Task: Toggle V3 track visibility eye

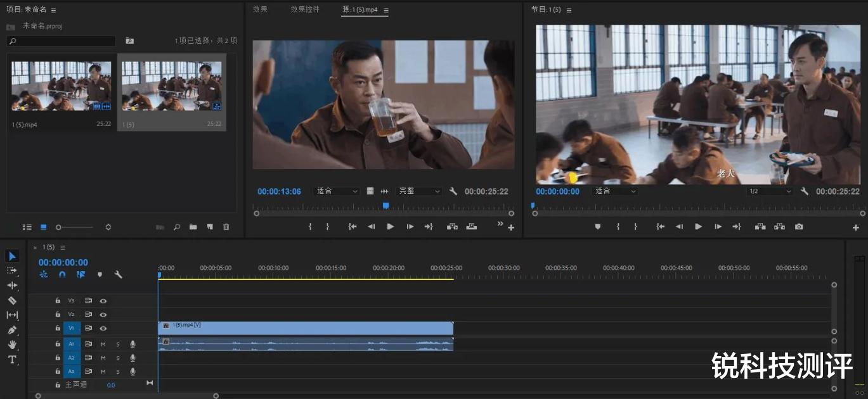Action: tap(103, 301)
